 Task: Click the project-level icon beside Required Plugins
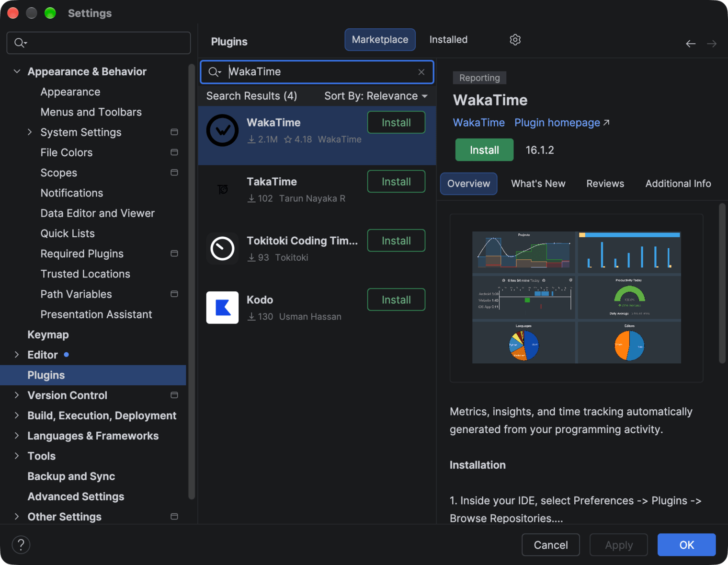pos(174,254)
